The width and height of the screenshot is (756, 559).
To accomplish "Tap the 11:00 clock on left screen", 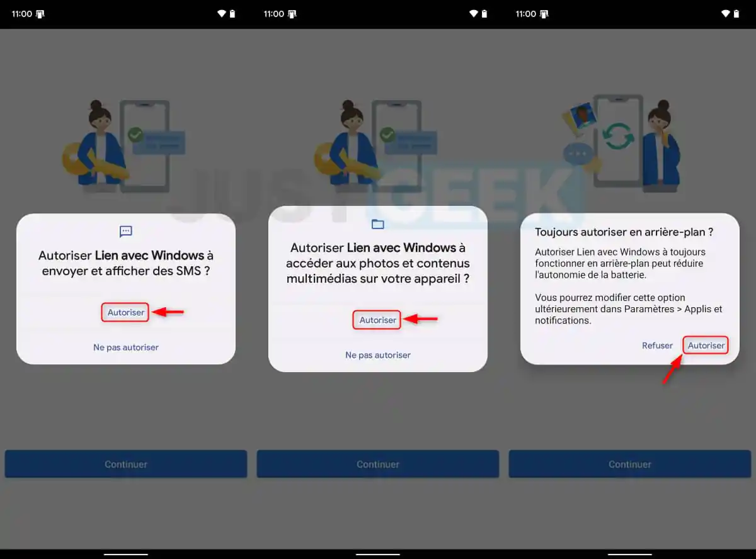I will pos(22,14).
